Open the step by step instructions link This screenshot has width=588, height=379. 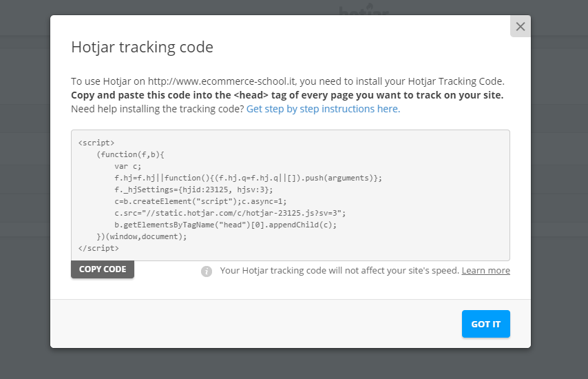click(x=323, y=109)
